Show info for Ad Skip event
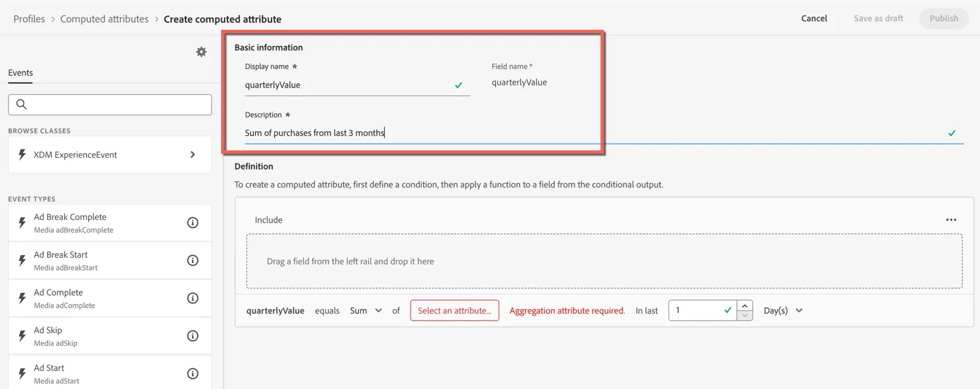The image size is (980, 389). coord(193,336)
